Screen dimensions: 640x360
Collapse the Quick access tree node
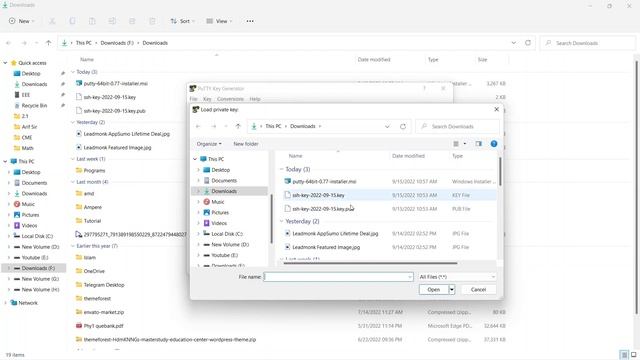tap(5, 63)
